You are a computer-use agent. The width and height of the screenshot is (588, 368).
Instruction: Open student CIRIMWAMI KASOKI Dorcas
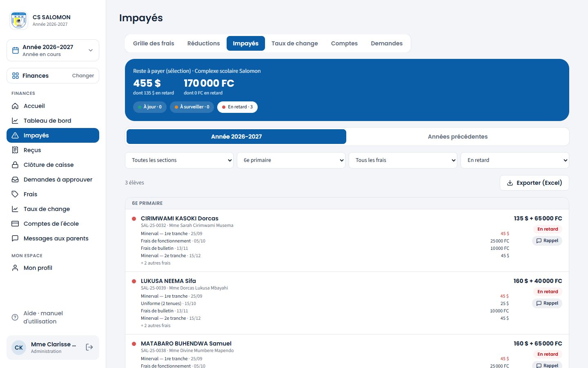(180, 218)
